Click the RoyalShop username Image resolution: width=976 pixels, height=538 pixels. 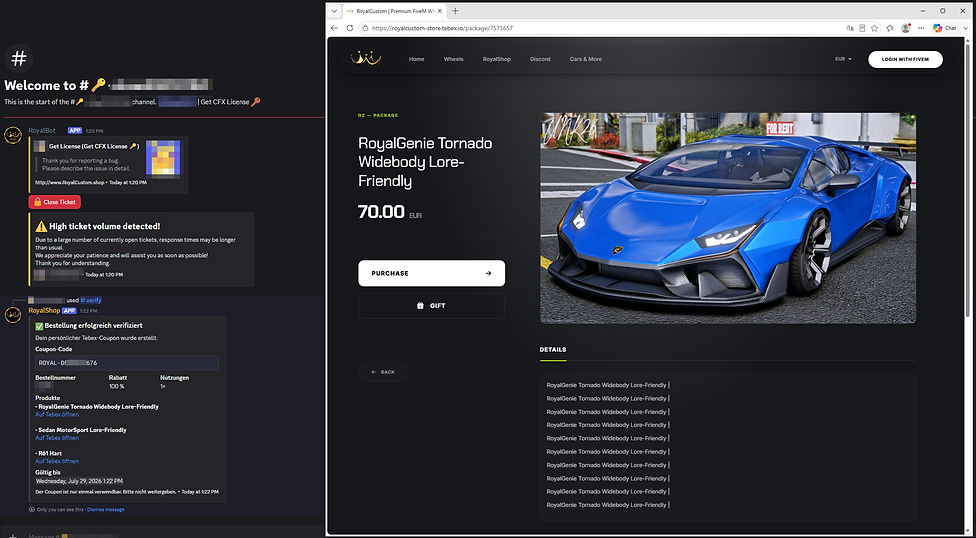click(44, 310)
